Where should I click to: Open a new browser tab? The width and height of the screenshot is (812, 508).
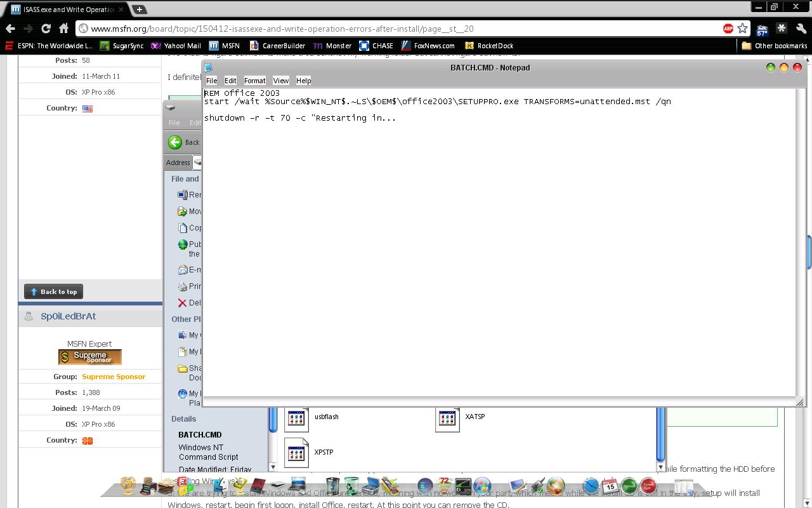[x=139, y=10]
